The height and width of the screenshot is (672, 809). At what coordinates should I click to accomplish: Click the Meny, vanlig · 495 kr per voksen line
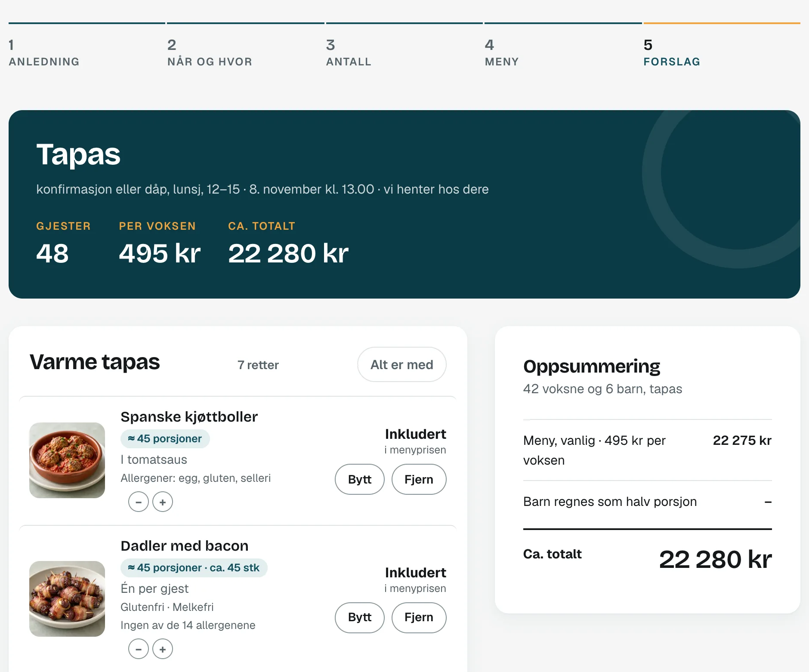pyautogui.click(x=594, y=450)
